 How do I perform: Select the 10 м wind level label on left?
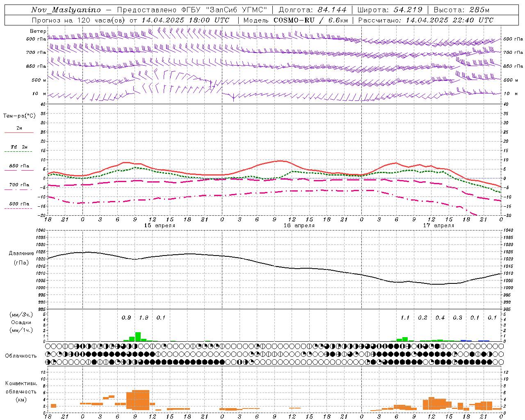click(39, 94)
